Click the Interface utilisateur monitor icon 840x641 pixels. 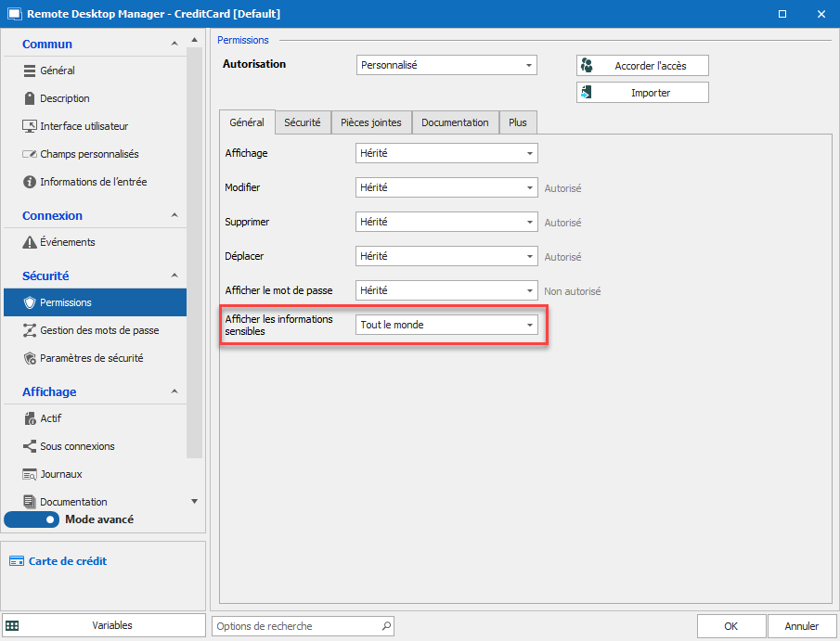[30, 126]
